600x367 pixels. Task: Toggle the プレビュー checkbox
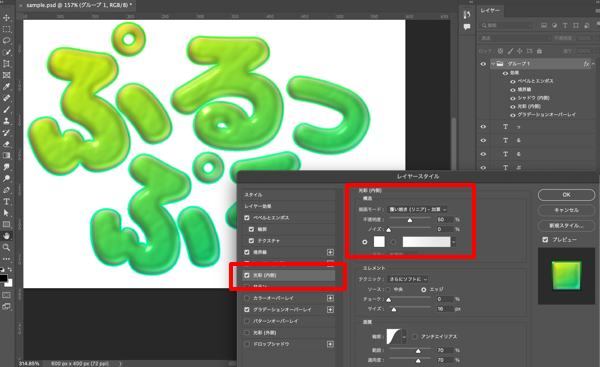point(545,240)
